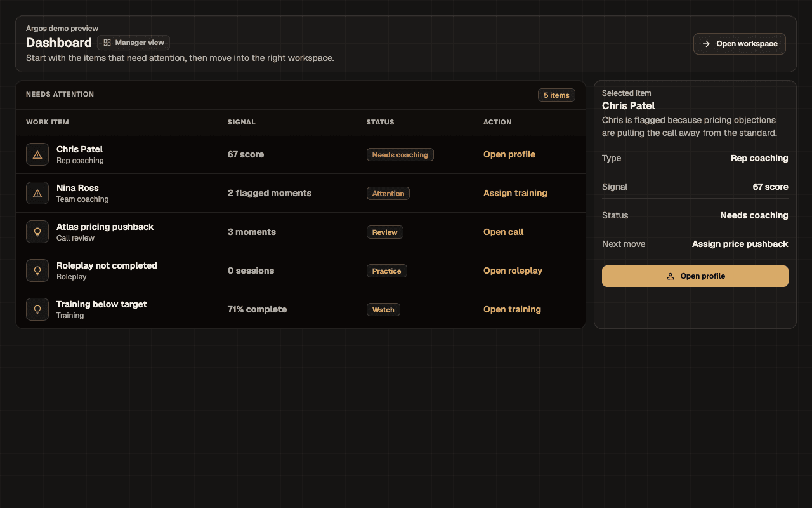
Task: Click Open training action link
Action: click(512, 309)
